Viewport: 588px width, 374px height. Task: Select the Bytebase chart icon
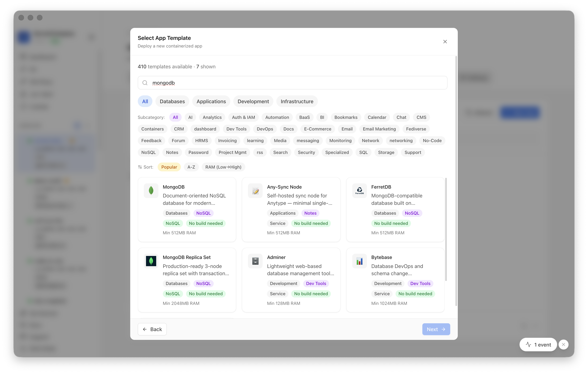tap(359, 261)
